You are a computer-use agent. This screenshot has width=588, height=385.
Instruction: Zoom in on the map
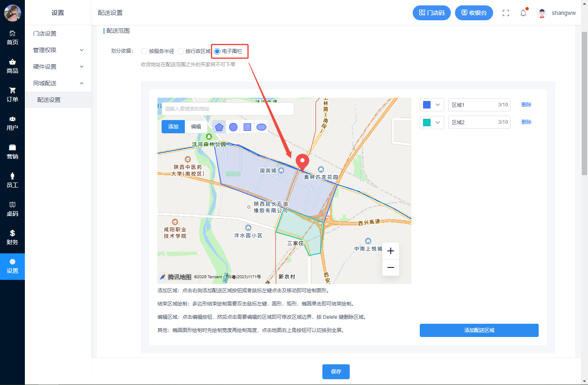(390, 251)
